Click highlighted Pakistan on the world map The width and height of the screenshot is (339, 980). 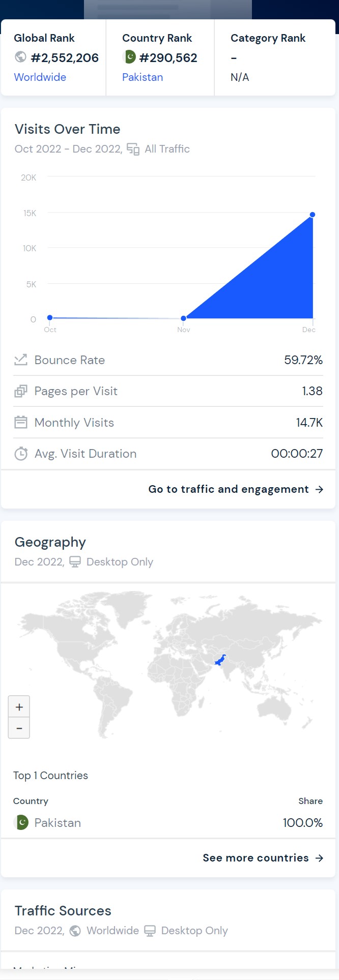point(220,661)
